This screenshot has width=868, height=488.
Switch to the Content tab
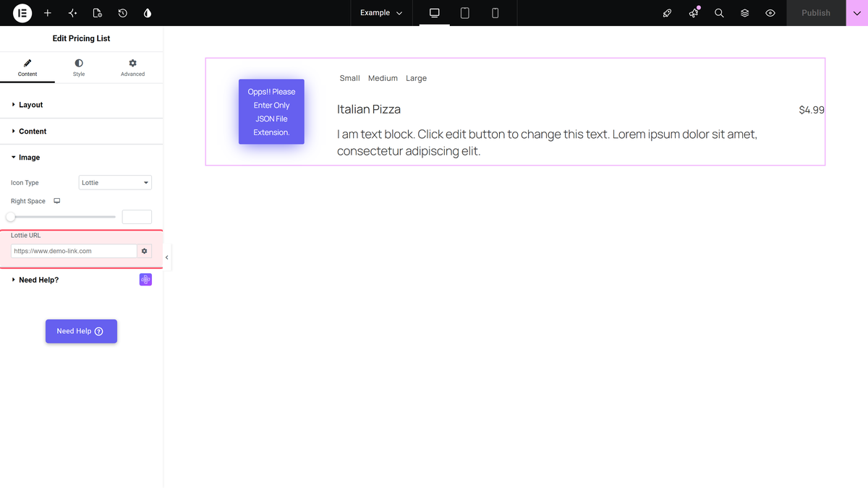click(27, 68)
